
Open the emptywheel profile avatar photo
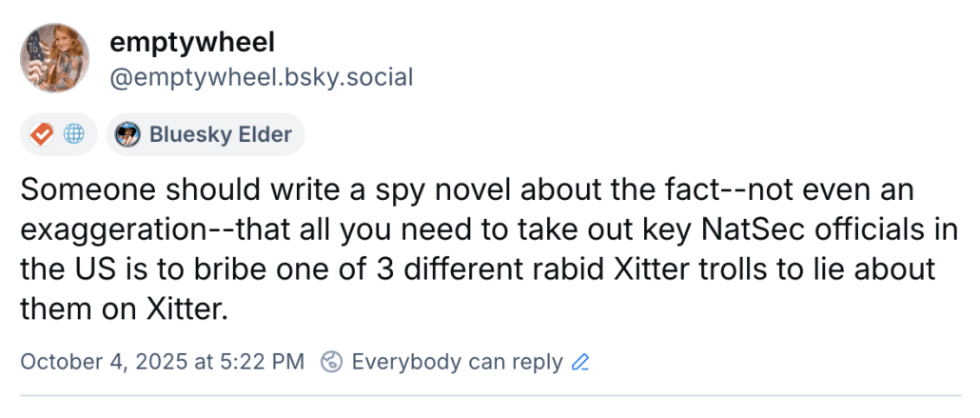pos(54,58)
